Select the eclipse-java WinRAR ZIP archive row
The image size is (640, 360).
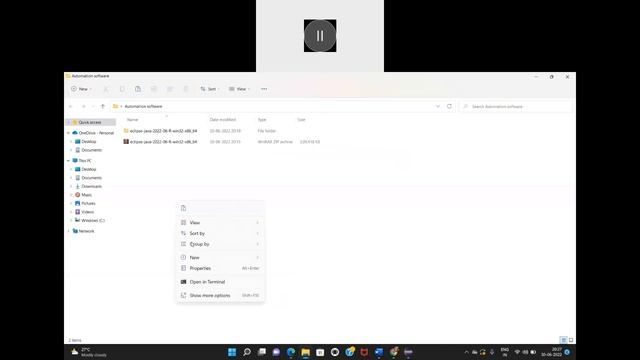click(x=222, y=142)
